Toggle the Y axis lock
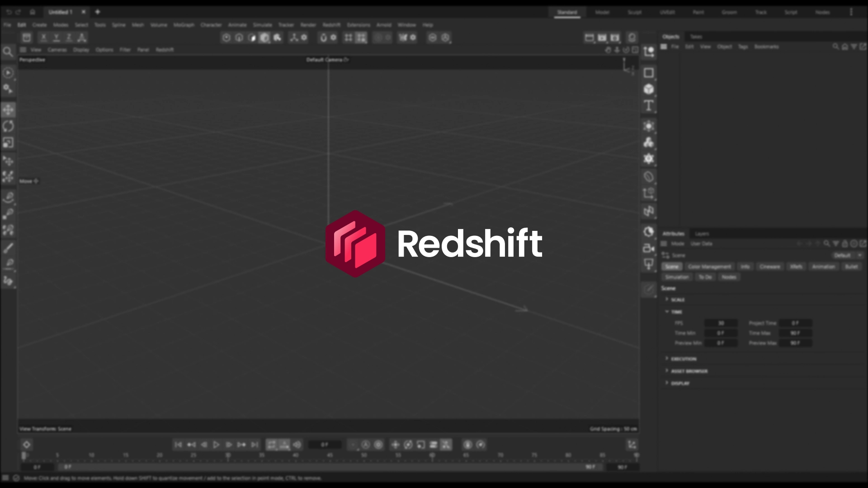This screenshot has width=868, height=488. click(x=57, y=38)
